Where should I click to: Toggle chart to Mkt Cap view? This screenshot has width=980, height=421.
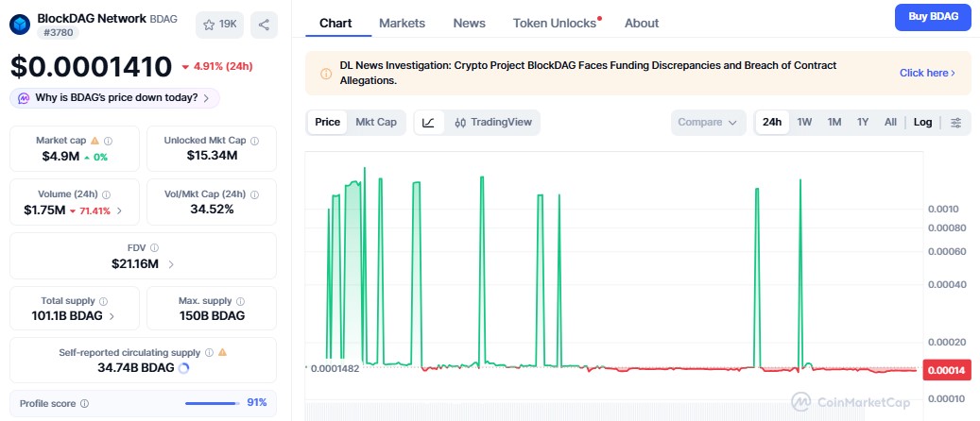click(x=376, y=123)
